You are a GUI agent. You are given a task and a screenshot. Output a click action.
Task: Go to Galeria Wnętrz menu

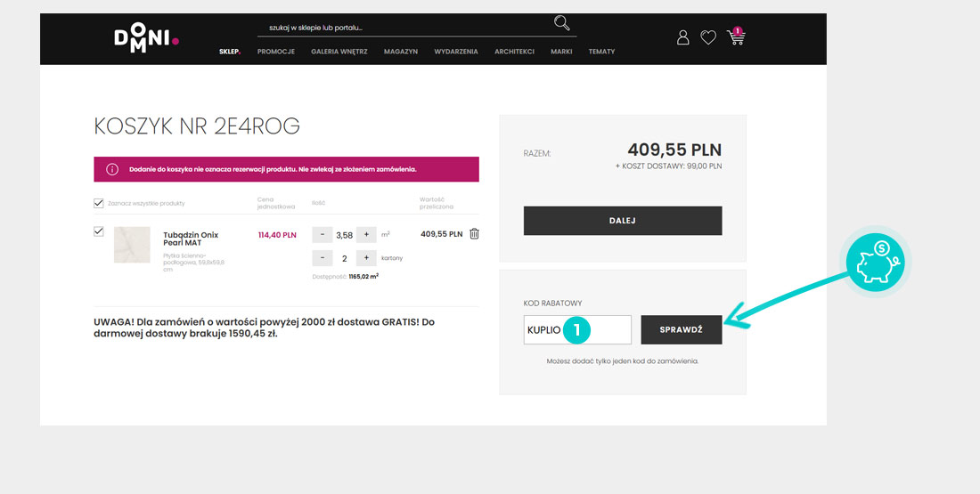pos(339,52)
